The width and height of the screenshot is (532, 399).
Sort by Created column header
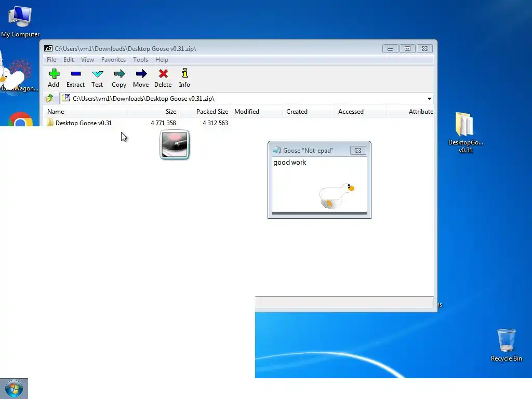click(309, 112)
